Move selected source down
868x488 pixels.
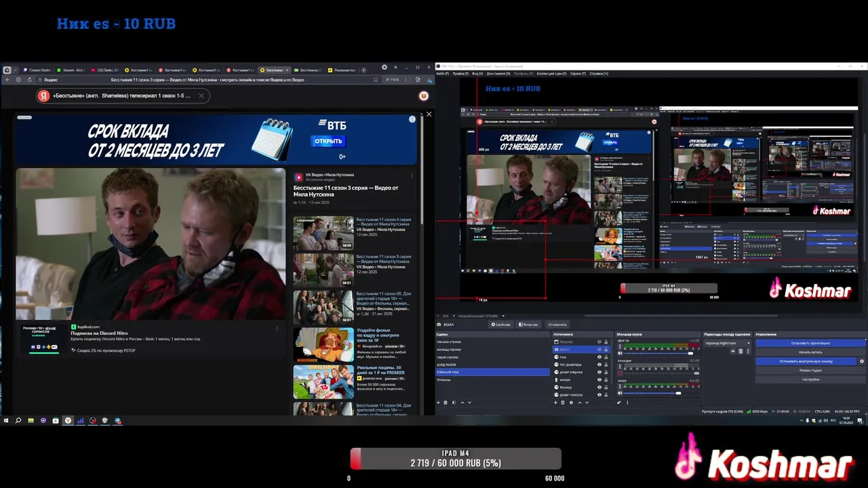coord(587,403)
